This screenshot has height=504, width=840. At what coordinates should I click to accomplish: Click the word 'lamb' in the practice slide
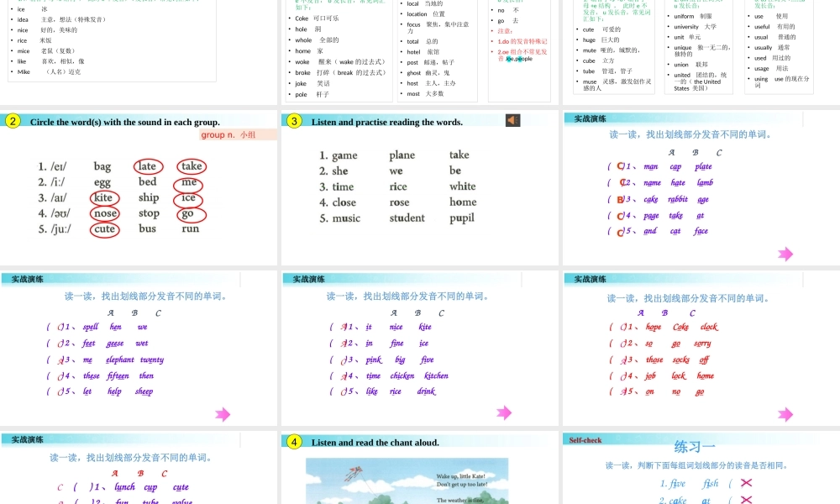(705, 182)
